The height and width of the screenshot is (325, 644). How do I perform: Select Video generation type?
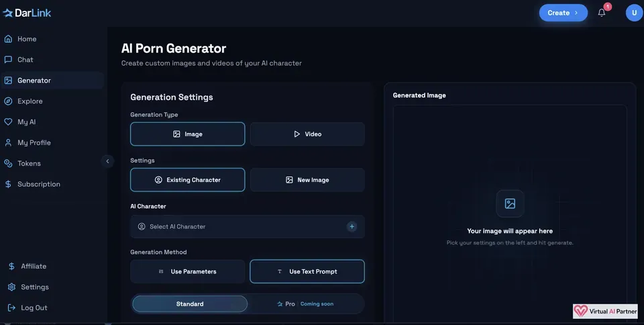coord(307,134)
